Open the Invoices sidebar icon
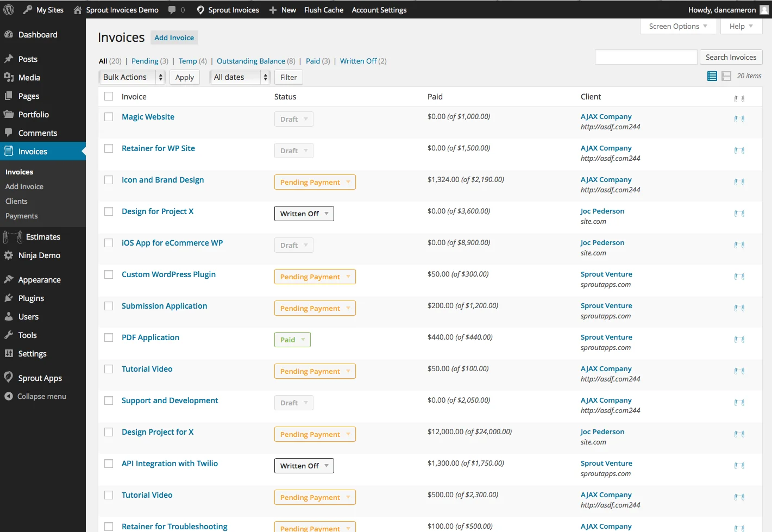The height and width of the screenshot is (532, 772). pos(9,151)
